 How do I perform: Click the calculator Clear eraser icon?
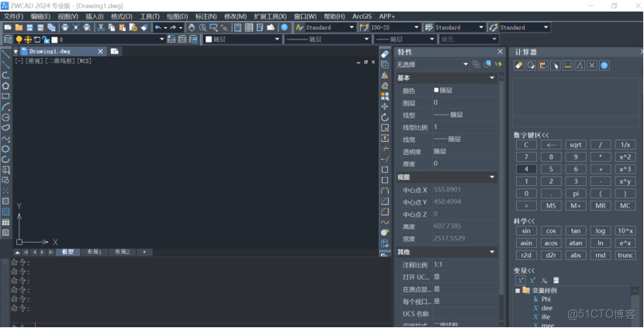(x=519, y=65)
